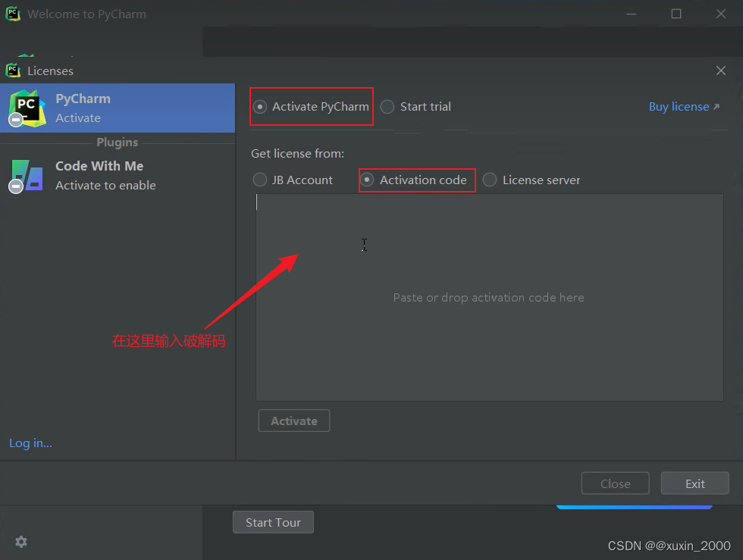Click the Close button in Licenses dialog
Image resolution: width=743 pixels, height=560 pixels.
615,483
